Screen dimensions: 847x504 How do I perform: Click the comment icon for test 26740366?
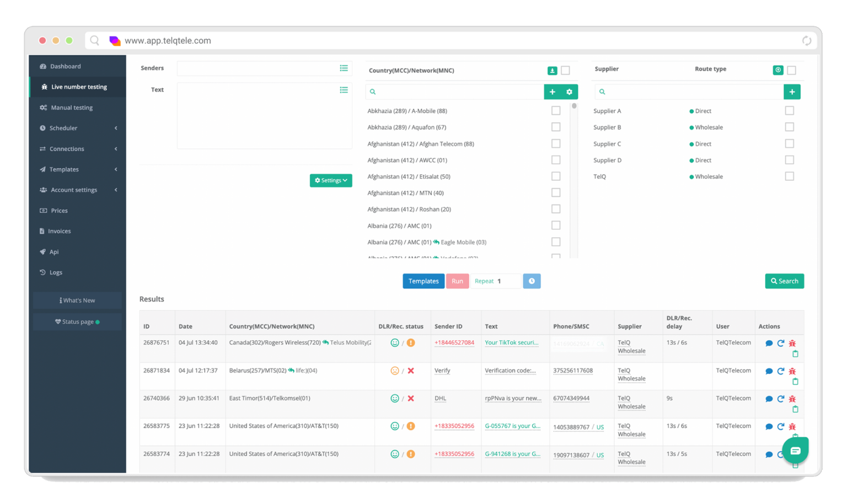coord(769,399)
